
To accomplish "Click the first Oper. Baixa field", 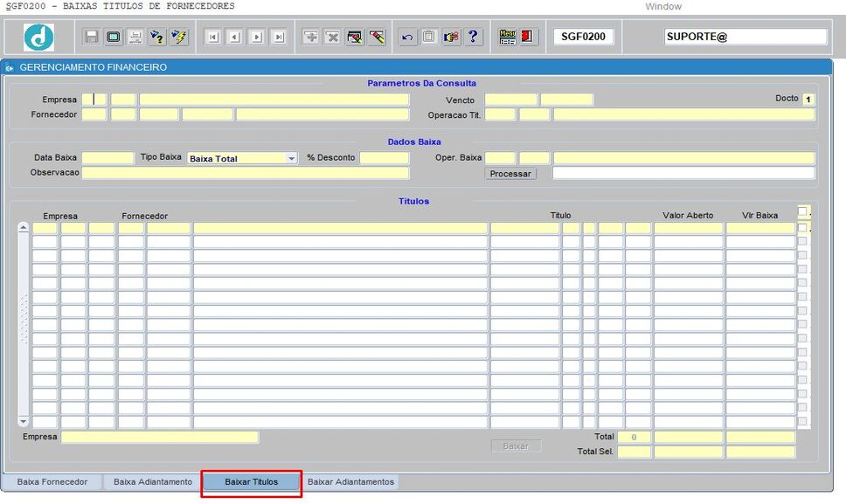I will pyautogui.click(x=500, y=157).
